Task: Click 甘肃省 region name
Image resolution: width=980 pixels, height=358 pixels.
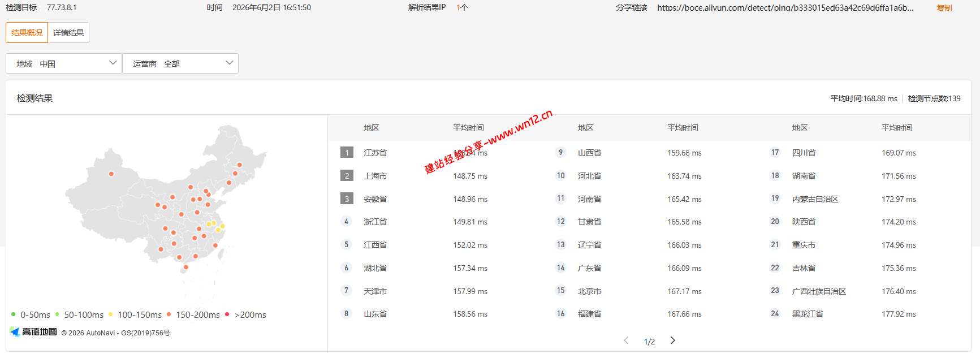Action: [589, 222]
